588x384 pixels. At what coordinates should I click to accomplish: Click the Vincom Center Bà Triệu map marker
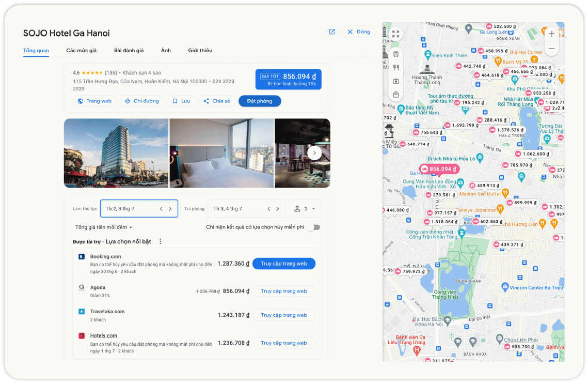point(505,287)
